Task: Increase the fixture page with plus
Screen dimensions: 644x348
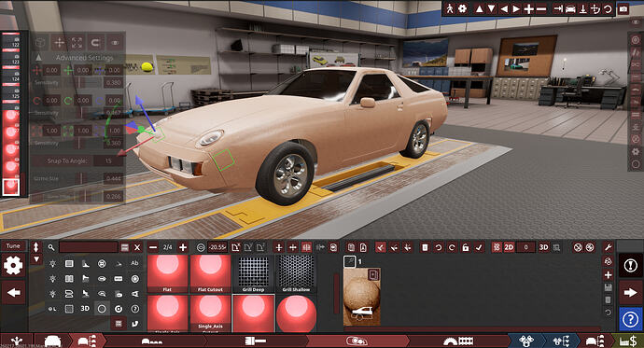Action: (x=183, y=247)
